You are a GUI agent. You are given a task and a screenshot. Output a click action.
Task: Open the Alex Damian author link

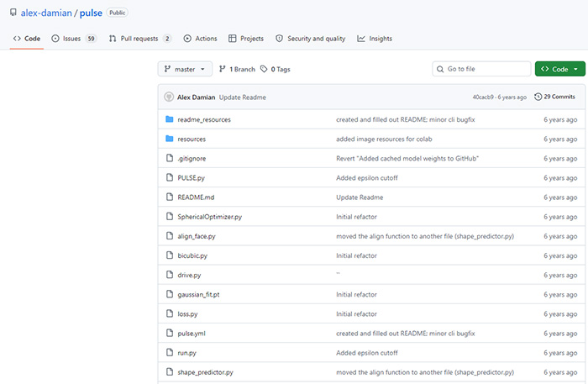click(196, 97)
